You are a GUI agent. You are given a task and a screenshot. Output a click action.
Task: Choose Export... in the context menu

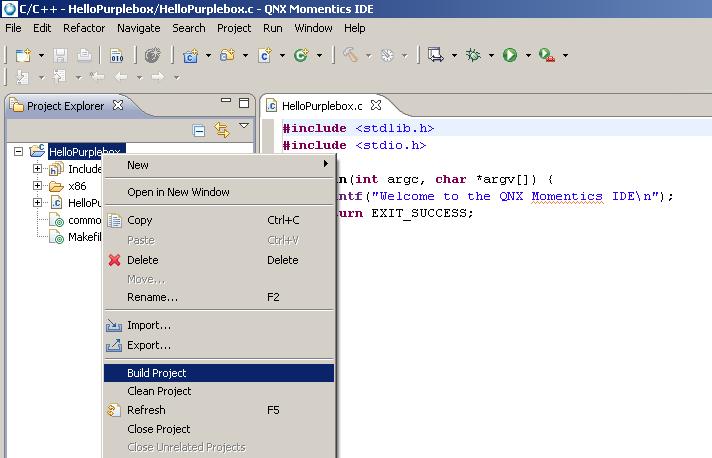(x=219, y=345)
